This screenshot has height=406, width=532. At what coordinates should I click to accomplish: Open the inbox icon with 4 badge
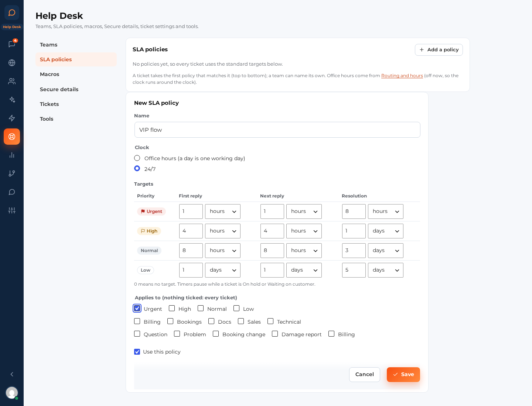12,44
